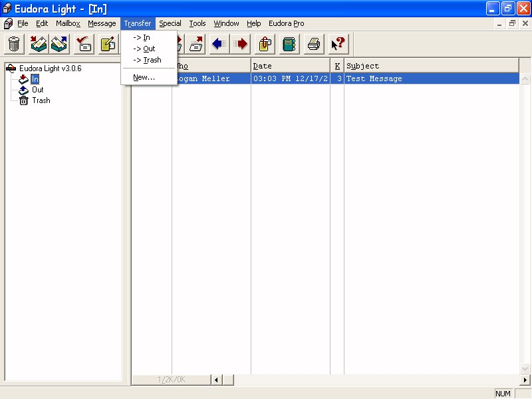Compose with the New Message toolbar icon
Viewport: 532px width, 399px height.
[108, 44]
